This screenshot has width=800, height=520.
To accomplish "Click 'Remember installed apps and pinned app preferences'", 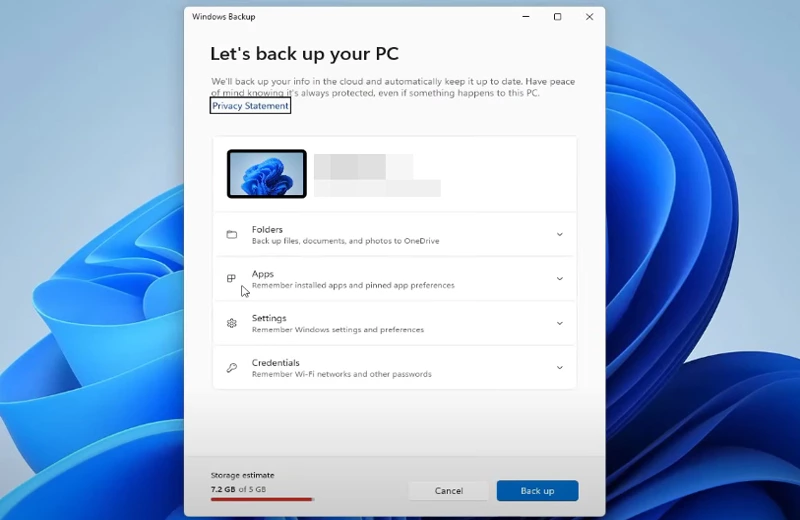I will 353,285.
